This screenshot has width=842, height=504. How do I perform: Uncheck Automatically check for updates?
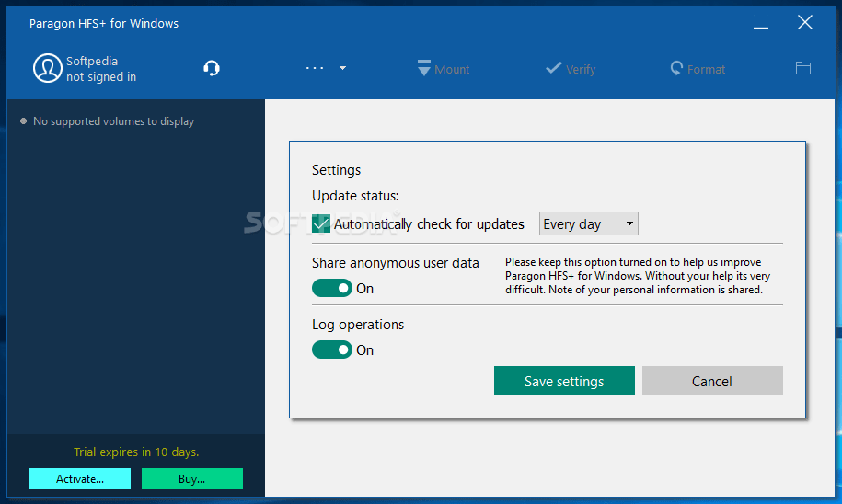[321, 223]
